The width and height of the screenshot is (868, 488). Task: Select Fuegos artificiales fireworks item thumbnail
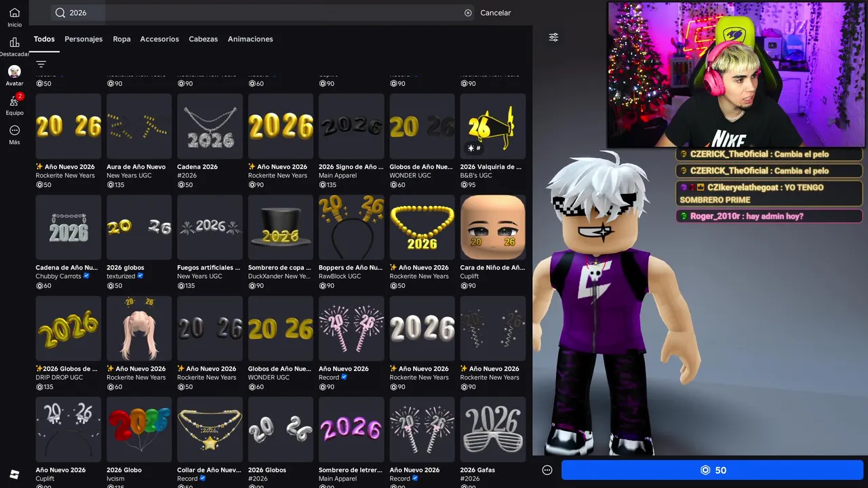click(210, 228)
